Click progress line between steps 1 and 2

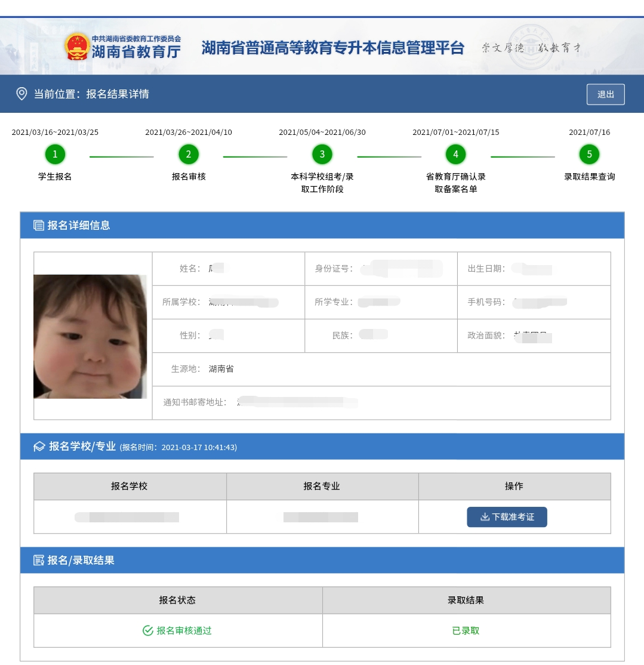(x=122, y=156)
